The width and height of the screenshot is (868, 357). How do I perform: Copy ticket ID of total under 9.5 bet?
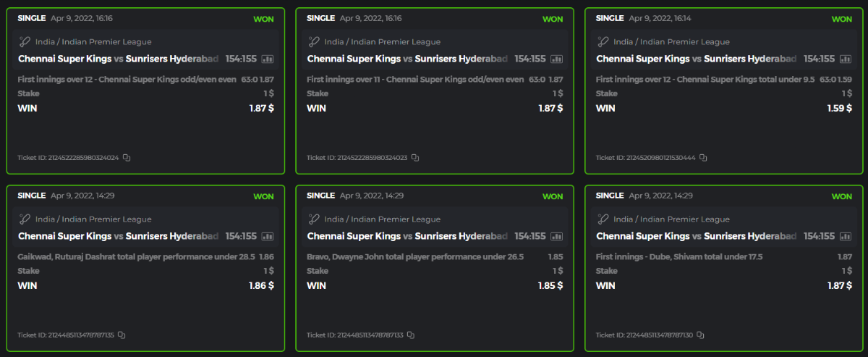703,157
